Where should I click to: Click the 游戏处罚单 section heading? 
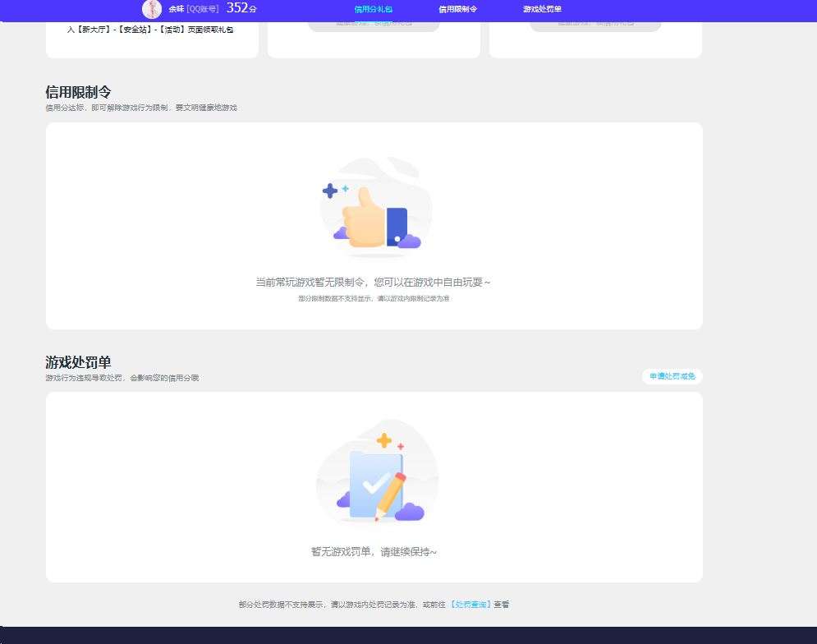tap(78, 362)
